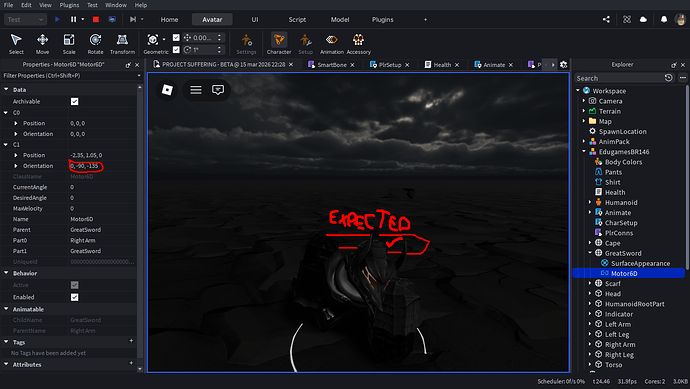Pause the running test
Viewport: 690px width, 389px height.
click(x=73, y=19)
